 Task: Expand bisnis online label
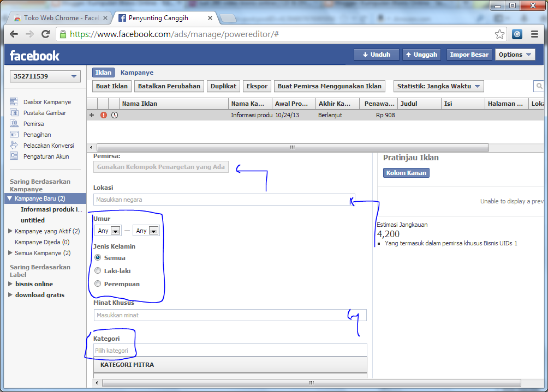click(10, 284)
